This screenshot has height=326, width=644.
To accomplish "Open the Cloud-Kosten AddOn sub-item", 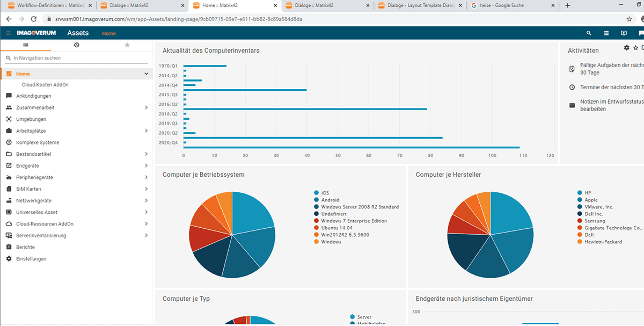I will pos(45,85).
